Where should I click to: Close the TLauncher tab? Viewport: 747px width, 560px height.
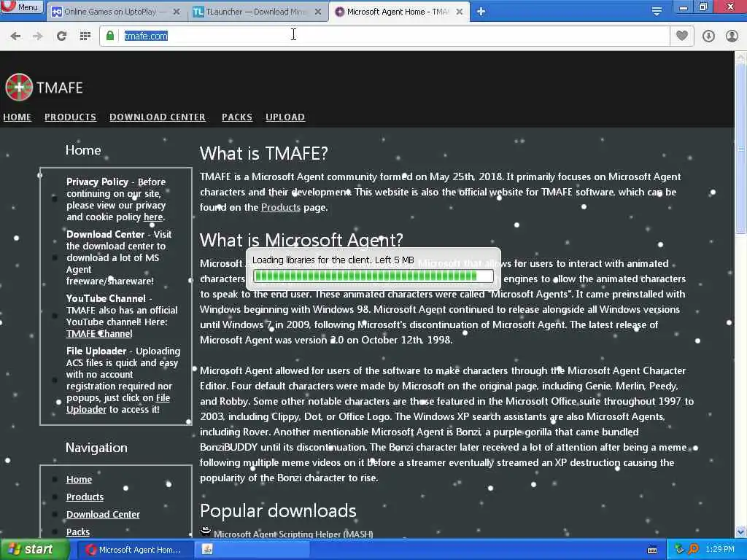click(318, 12)
